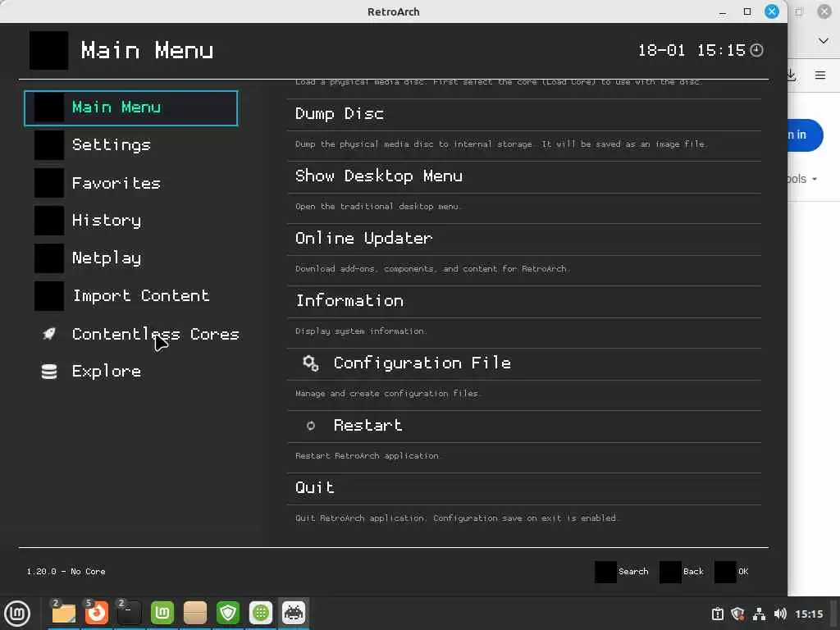Select Main Menu in the sidebar

(x=130, y=107)
